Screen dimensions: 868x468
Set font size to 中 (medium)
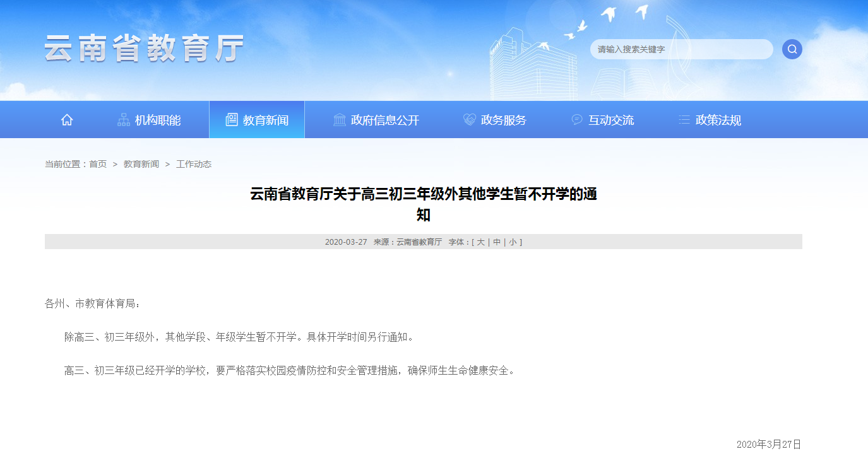point(497,242)
